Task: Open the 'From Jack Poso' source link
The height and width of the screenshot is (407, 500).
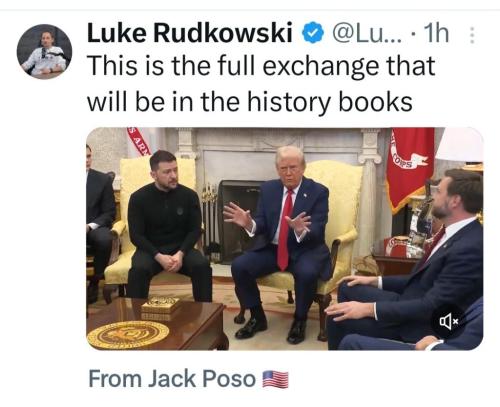Action: point(172,379)
